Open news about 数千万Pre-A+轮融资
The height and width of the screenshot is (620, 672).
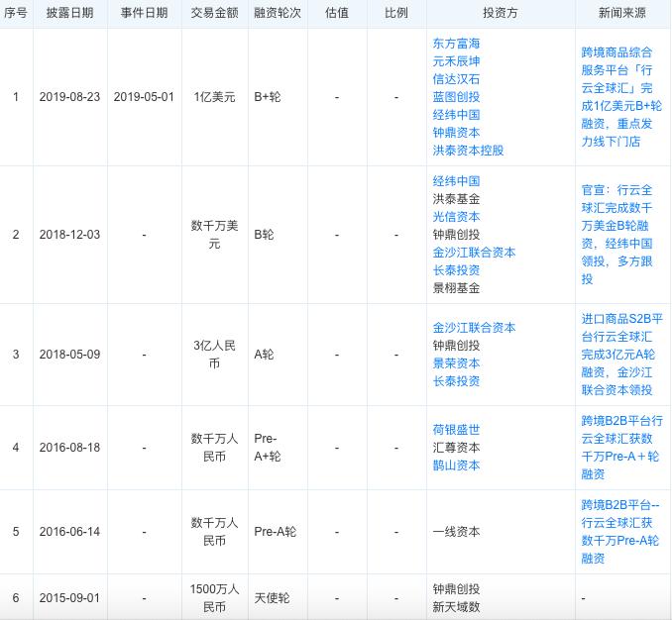[621, 448]
